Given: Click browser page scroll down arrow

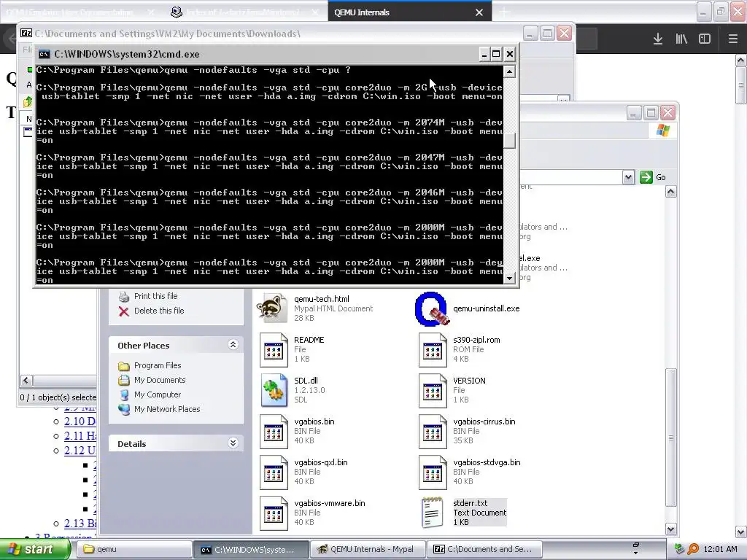Looking at the screenshot, I should pos(741,532).
